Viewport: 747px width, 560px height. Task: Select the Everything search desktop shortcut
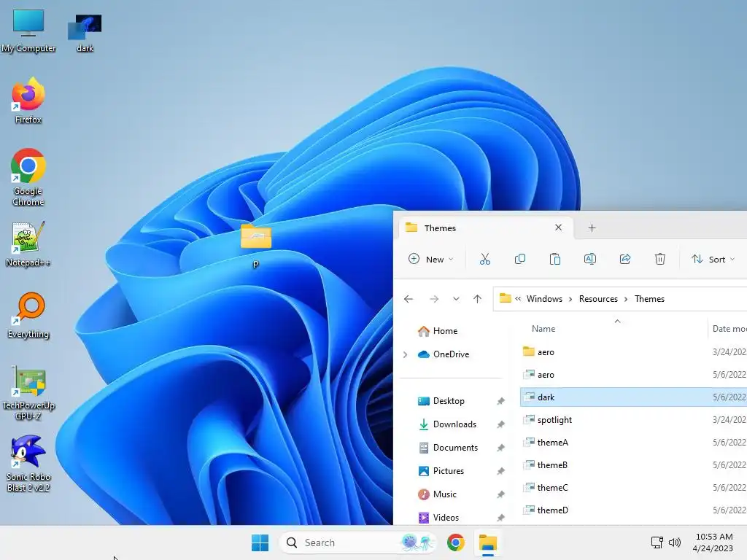28,315
